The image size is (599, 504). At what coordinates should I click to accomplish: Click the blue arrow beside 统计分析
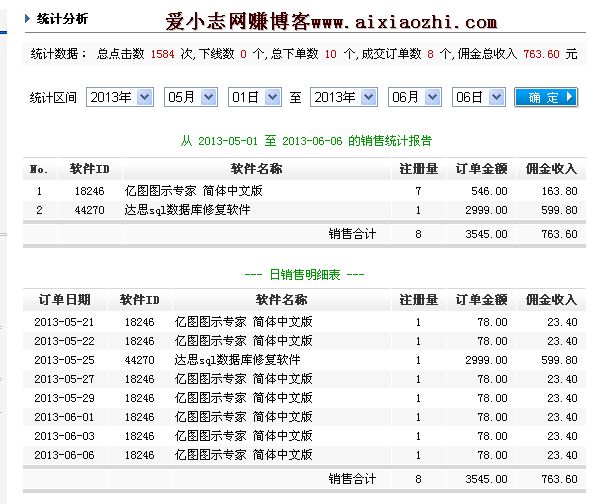click(27, 18)
